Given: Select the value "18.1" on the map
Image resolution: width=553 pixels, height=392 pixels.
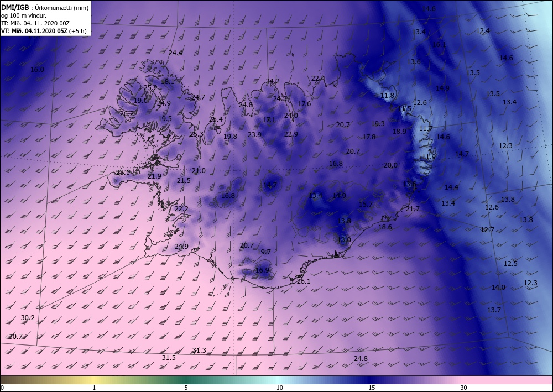Looking at the screenshot, I should [168, 81].
